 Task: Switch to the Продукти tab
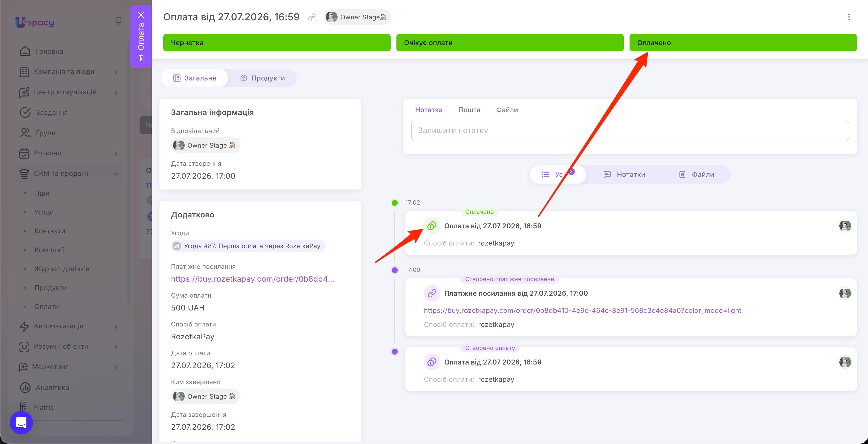(x=262, y=78)
